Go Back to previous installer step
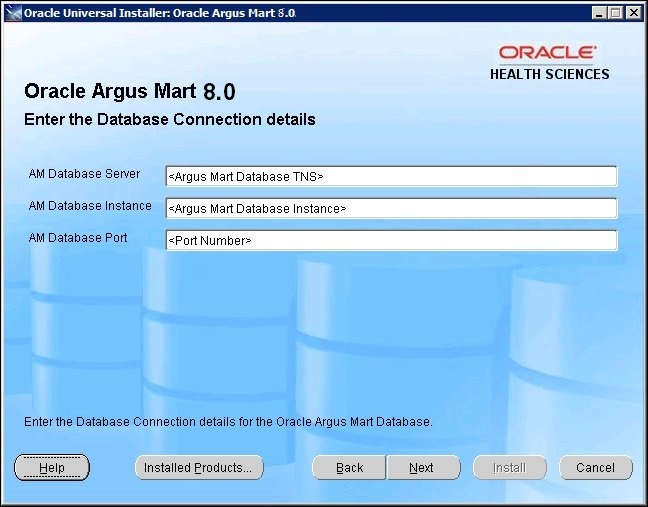648x507 pixels. coord(349,467)
